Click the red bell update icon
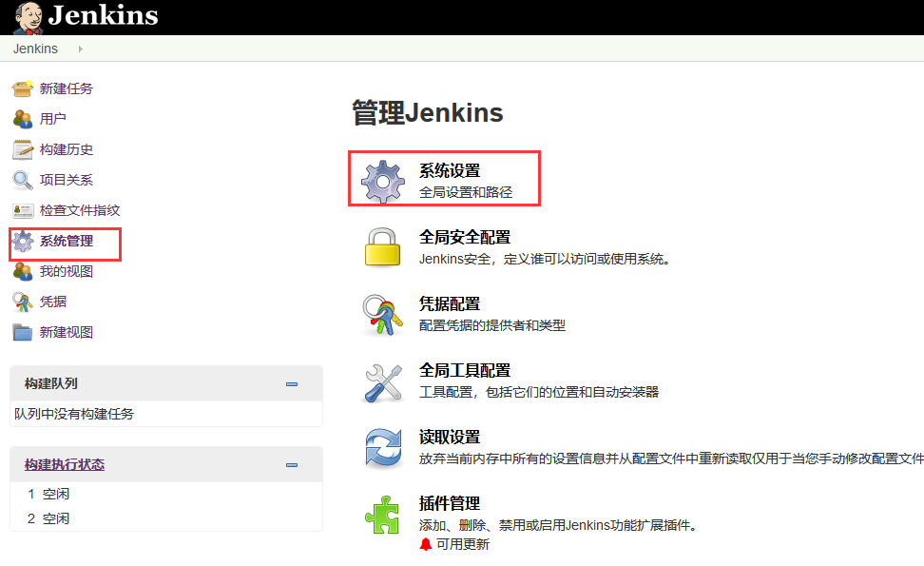 (426, 545)
